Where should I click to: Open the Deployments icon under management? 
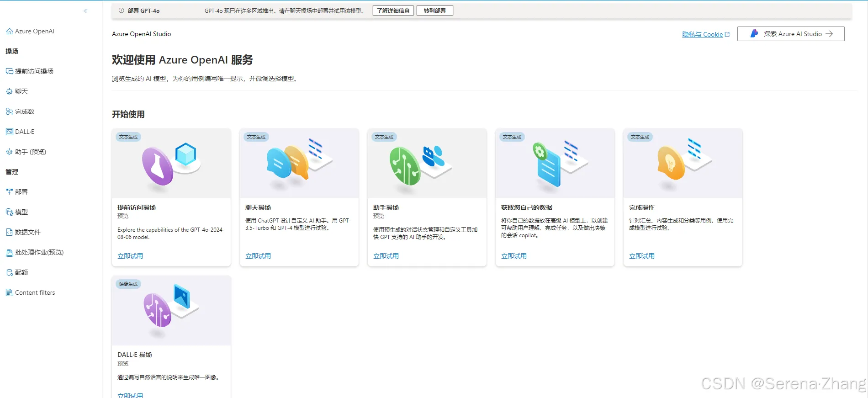[x=9, y=192]
